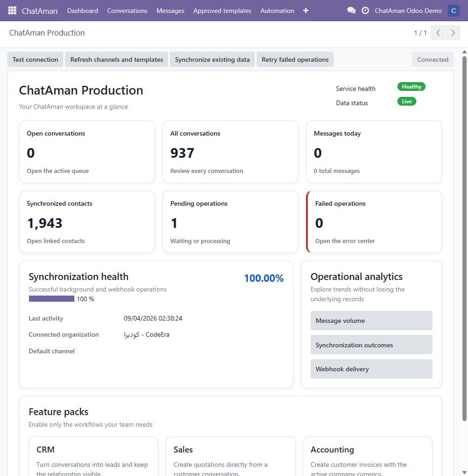
Task: Open the activities clock icon
Action: pyautogui.click(x=366, y=11)
